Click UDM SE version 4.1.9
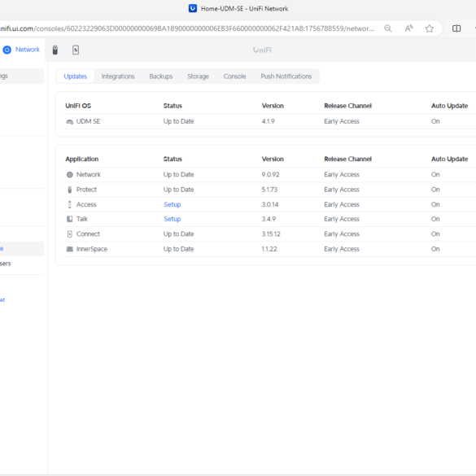The height and width of the screenshot is (476, 476). click(268, 121)
